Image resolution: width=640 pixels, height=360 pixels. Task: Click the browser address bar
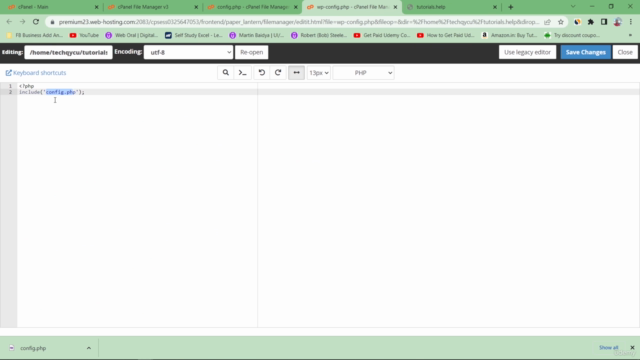[x=298, y=22]
